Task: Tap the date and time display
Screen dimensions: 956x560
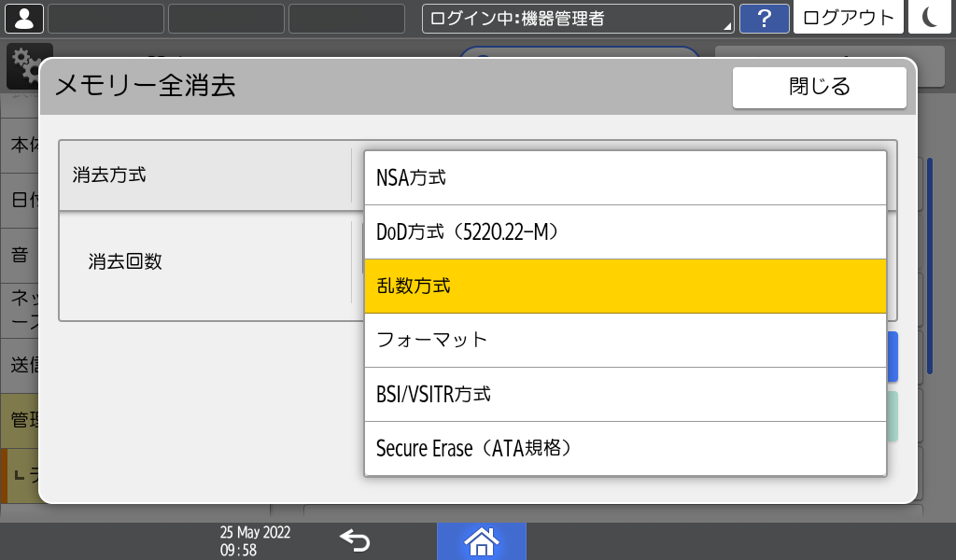Action: point(255,540)
